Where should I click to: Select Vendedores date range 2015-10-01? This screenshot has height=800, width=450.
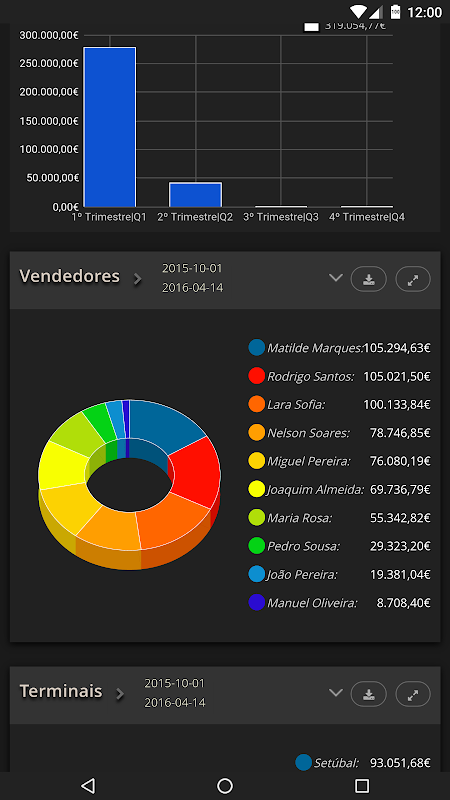(192, 268)
